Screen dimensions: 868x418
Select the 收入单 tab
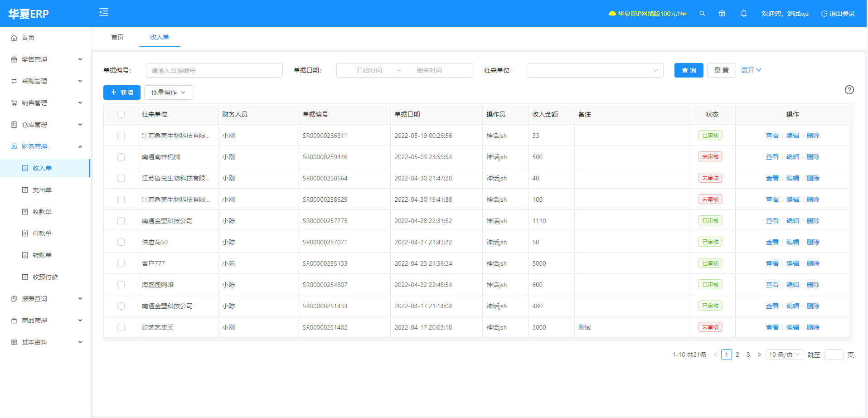160,37
